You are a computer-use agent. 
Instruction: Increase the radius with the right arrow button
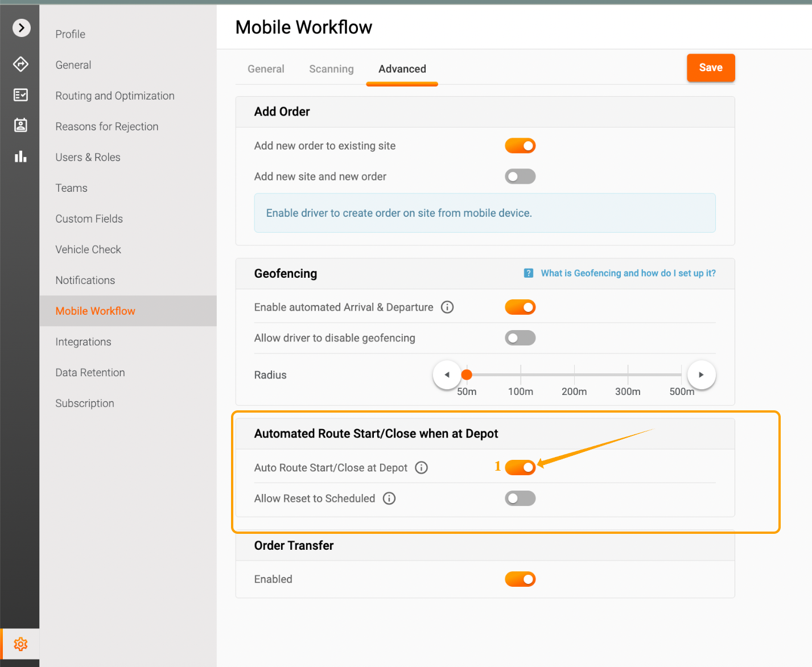point(701,374)
